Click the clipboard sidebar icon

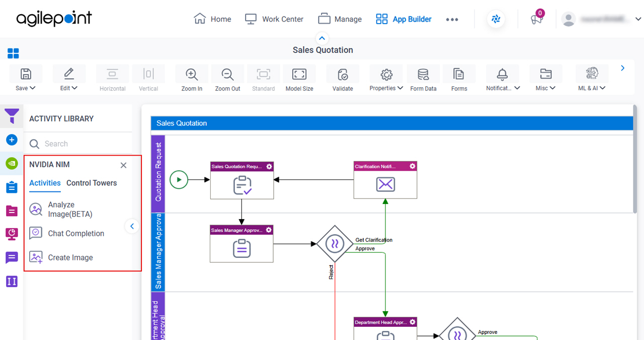pos(12,187)
